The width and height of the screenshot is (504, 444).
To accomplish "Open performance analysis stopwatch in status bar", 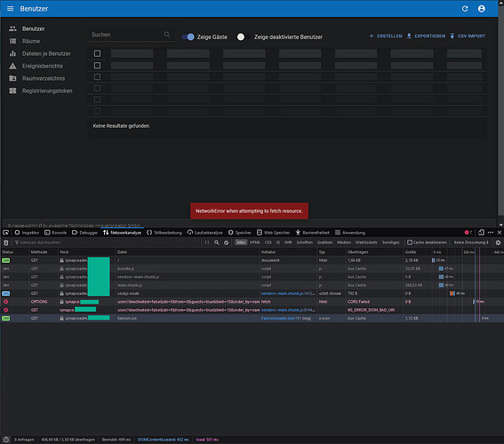I will point(6,440).
